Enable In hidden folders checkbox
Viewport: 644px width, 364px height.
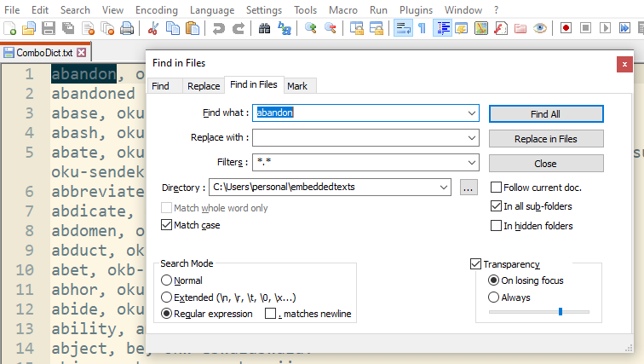(x=496, y=226)
